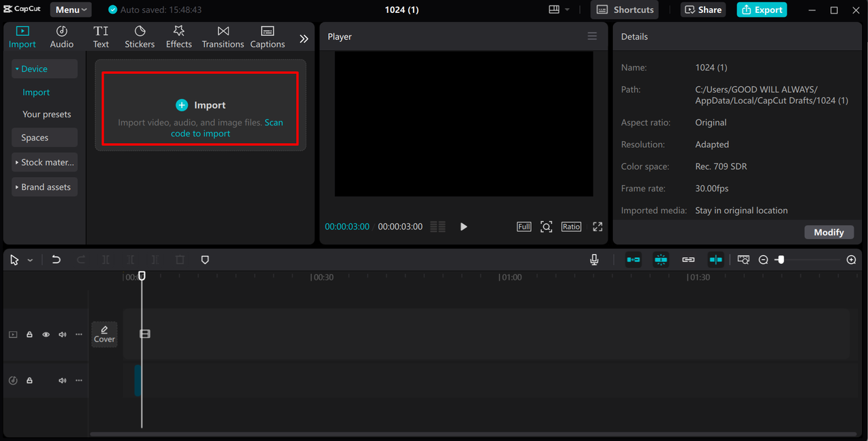
Task: Click the Delete left trim icon
Action: coord(131,260)
